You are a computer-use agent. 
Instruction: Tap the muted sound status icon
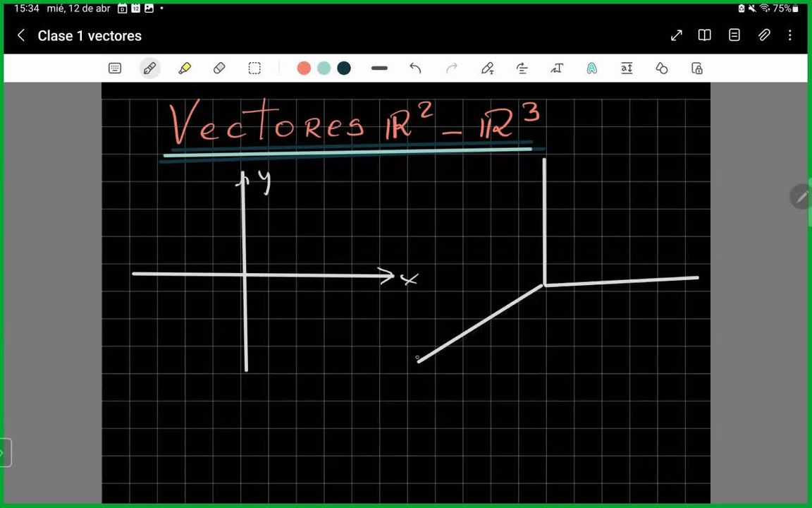[753, 8]
